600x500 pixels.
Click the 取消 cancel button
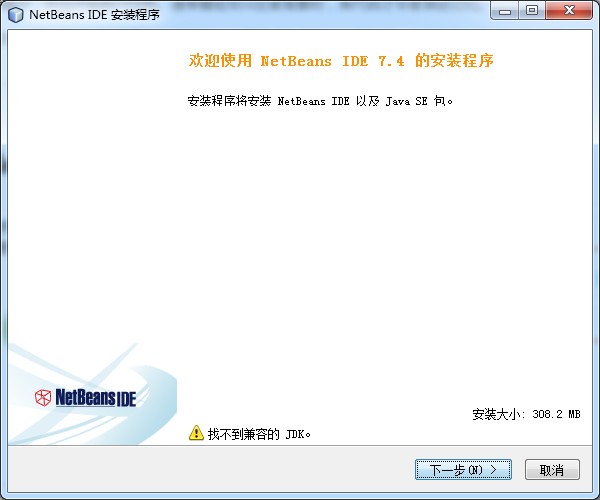552,469
